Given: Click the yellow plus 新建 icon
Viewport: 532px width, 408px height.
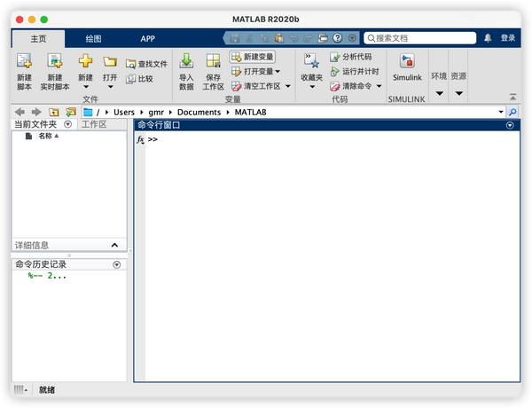Looking at the screenshot, I should pos(85,61).
